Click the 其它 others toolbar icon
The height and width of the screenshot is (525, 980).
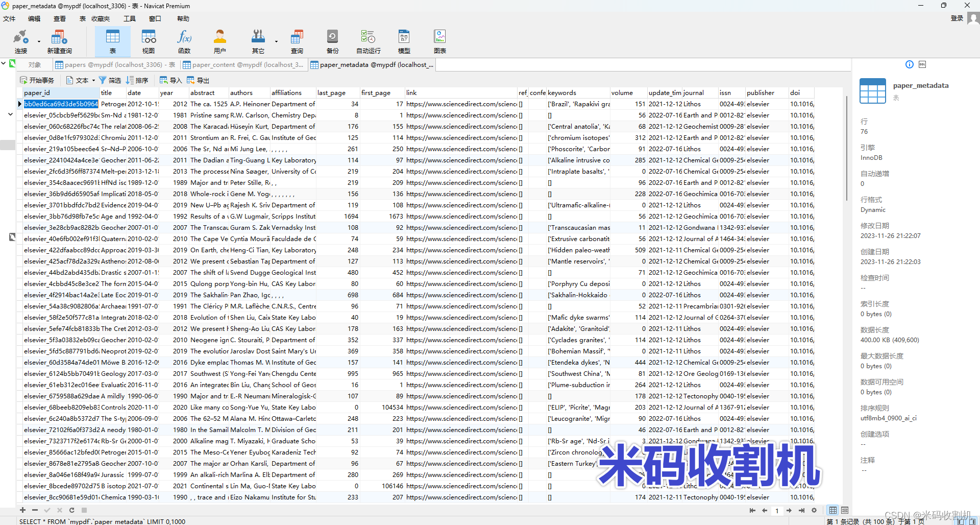(x=258, y=41)
